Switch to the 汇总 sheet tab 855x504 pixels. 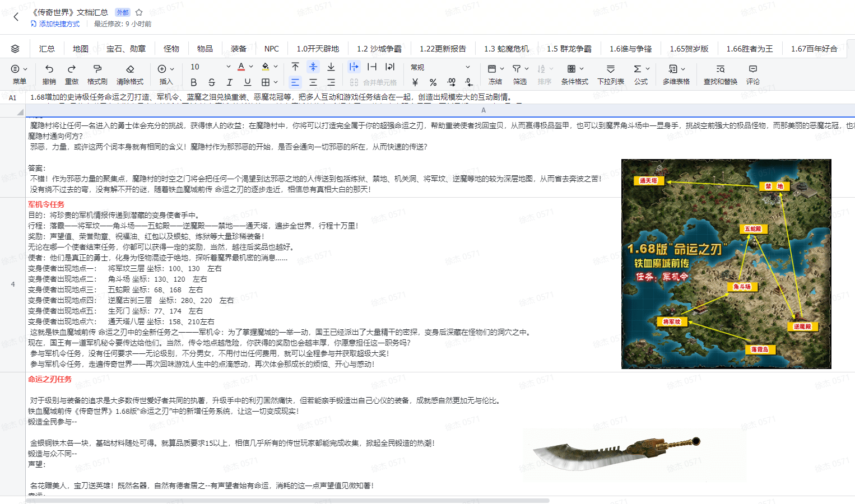[47, 49]
